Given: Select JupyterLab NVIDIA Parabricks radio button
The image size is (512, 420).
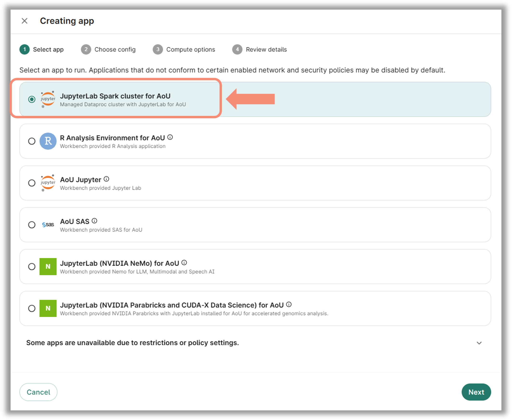Looking at the screenshot, I should coord(32,308).
